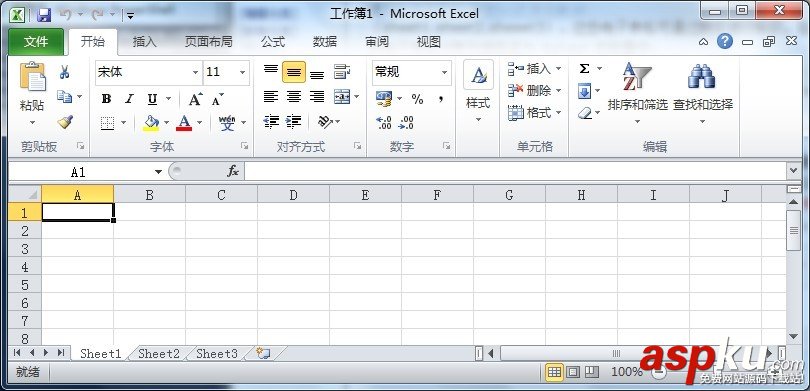Toggle Bold formatting
This screenshot has height=391, width=810.
coord(106,99)
